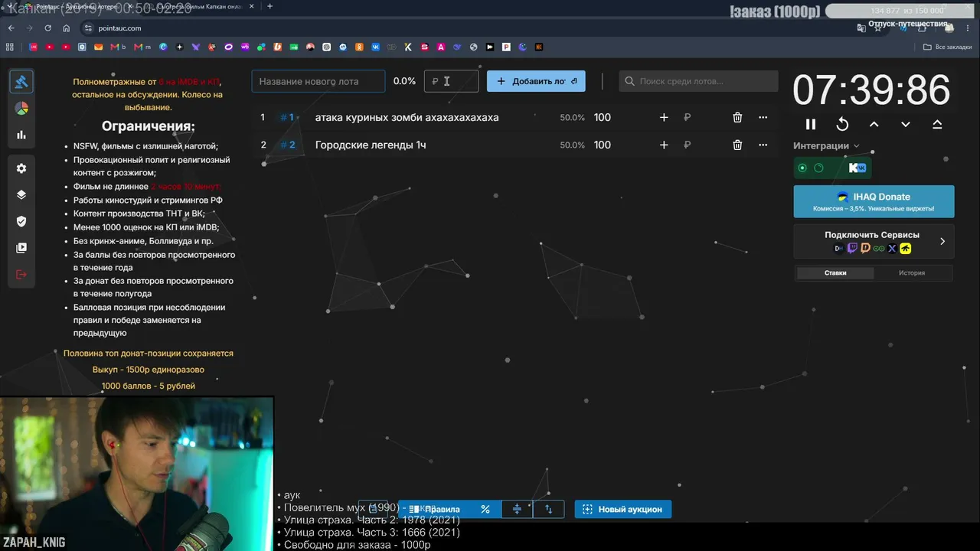This screenshot has height=551, width=980.
Task: Add amount to "Городские легенды 1ч" lot with plus
Action: pos(664,145)
